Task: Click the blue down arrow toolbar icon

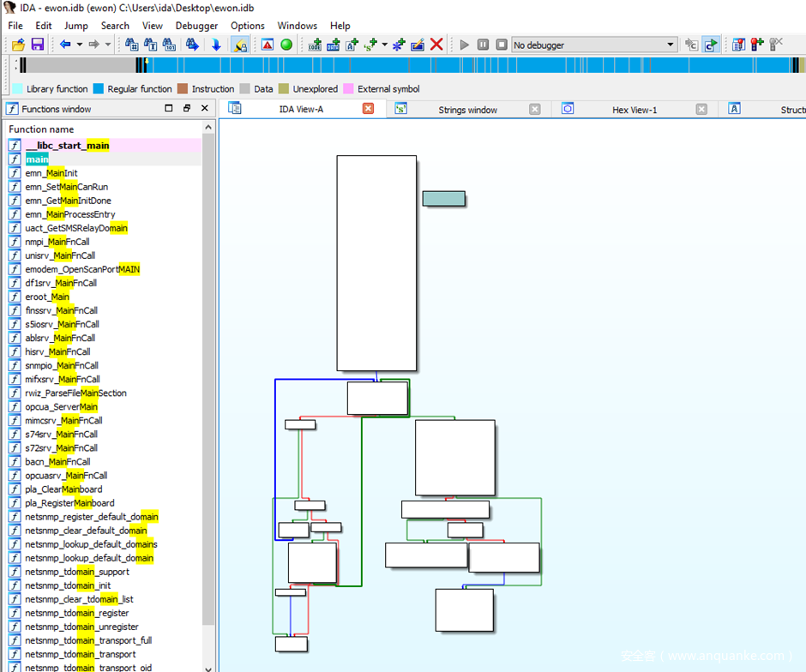Action: coord(216,45)
